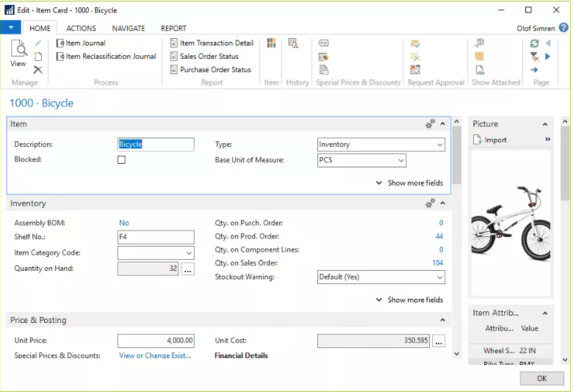Click the Links icon in Show Attached
The height and width of the screenshot is (392, 573).
(x=480, y=70)
